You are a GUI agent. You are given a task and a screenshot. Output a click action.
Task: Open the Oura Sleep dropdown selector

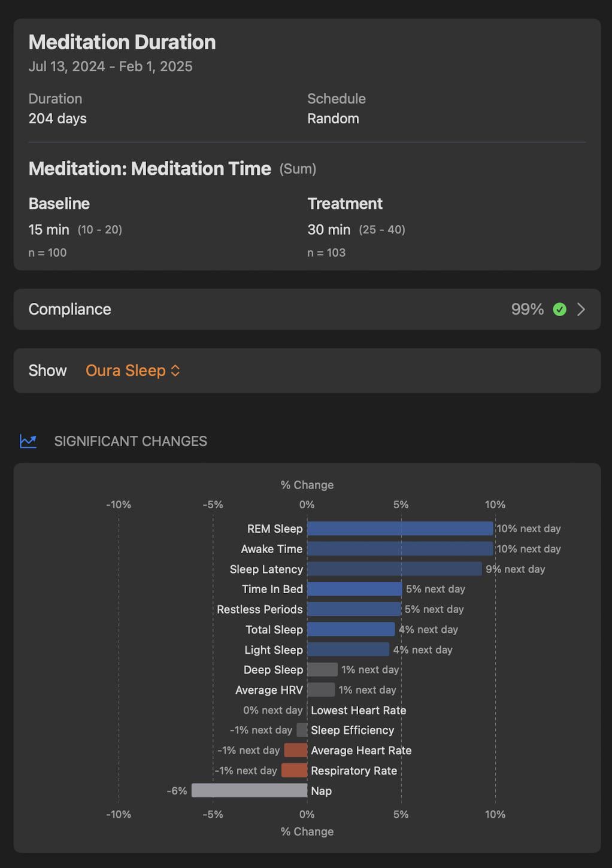coord(126,371)
